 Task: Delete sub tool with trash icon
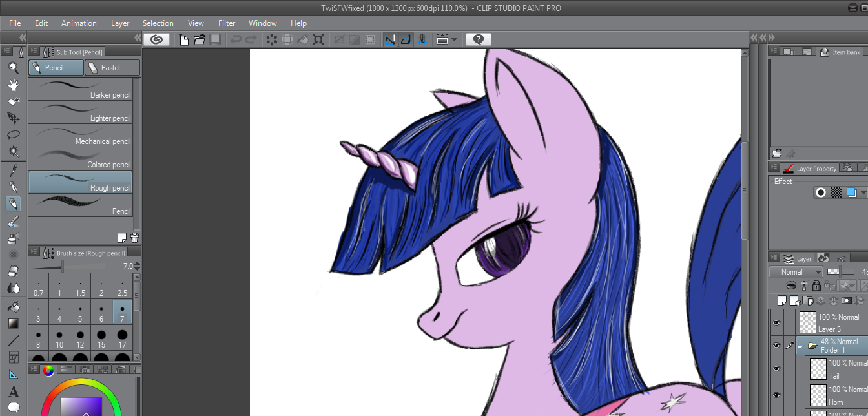coord(134,238)
